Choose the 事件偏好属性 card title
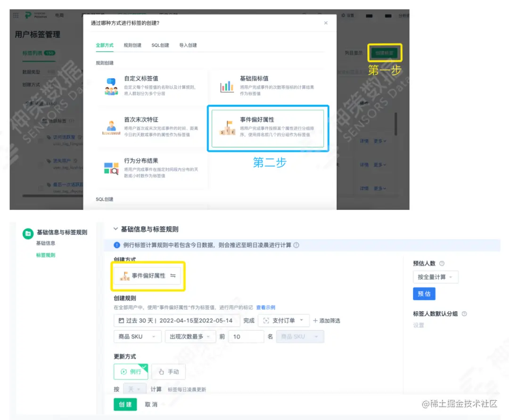509x420 pixels. (x=257, y=120)
